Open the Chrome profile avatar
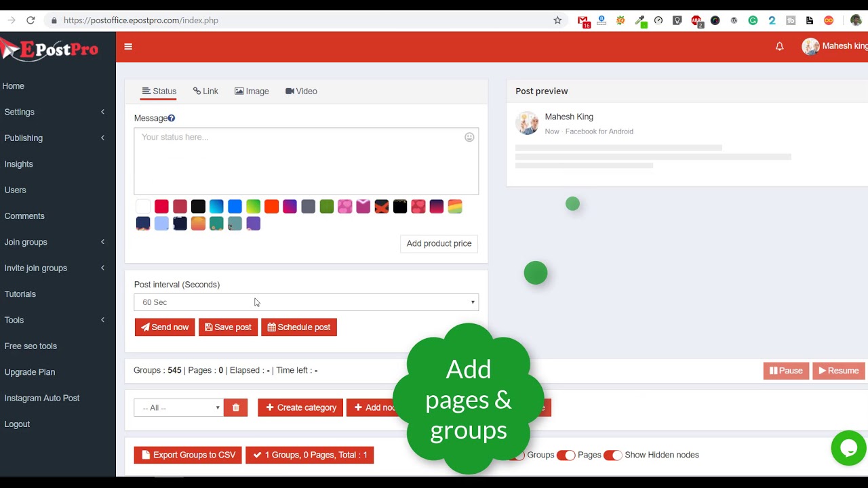Screen dimensions: 868x488 [856, 20]
